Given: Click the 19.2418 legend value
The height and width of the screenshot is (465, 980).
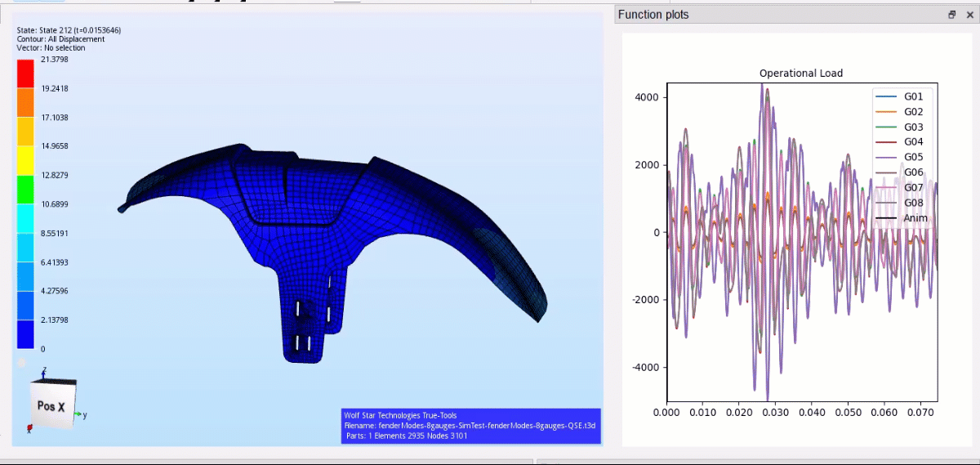Looking at the screenshot, I should [55, 88].
